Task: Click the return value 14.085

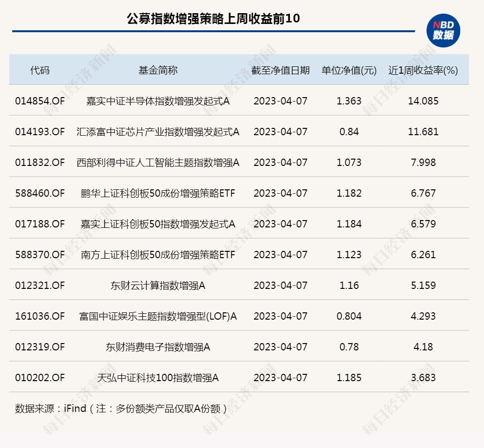Action: pos(423,101)
